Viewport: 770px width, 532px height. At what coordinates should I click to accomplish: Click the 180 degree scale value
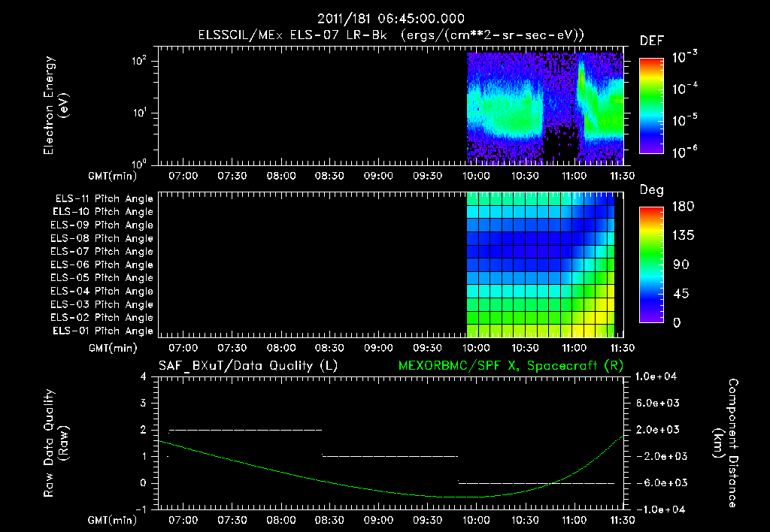point(684,207)
